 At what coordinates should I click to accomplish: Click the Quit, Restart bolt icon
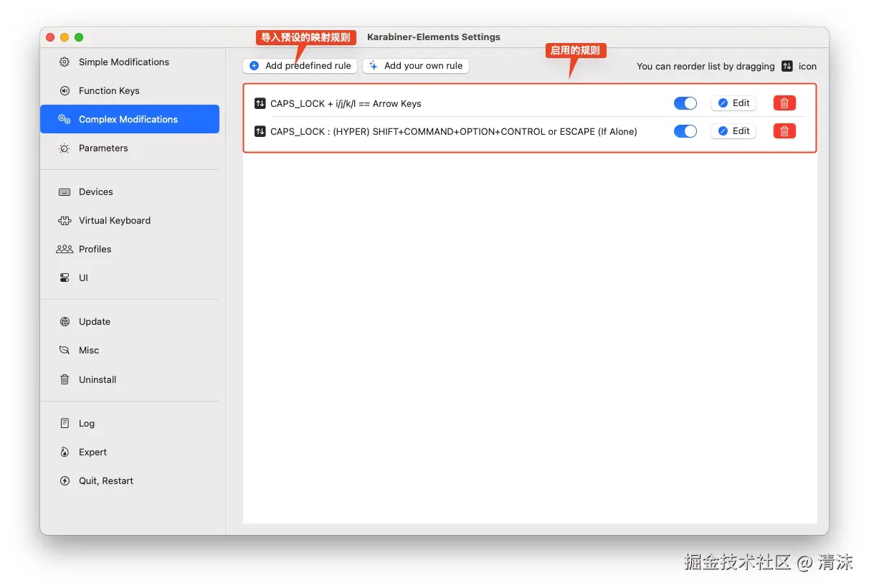click(x=65, y=481)
